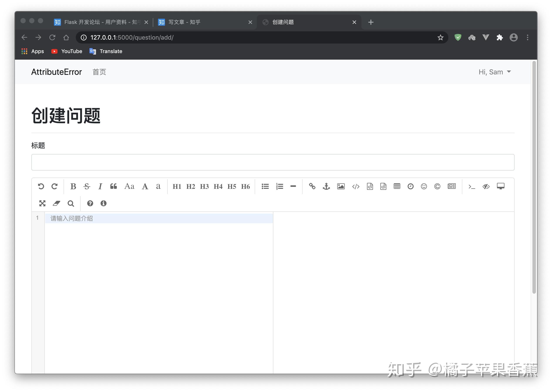Toggle fullscreen editor mode
The height and width of the screenshot is (392, 552).
tap(42, 203)
